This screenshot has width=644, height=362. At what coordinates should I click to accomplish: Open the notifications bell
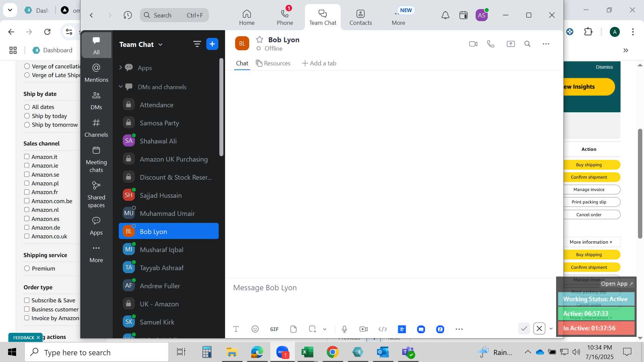(x=445, y=15)
